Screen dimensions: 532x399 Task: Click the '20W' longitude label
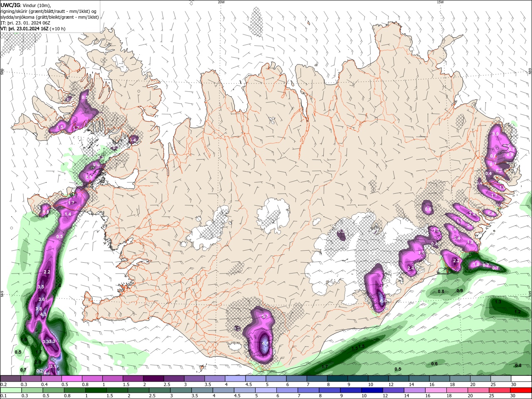click(x=221, y=2)
